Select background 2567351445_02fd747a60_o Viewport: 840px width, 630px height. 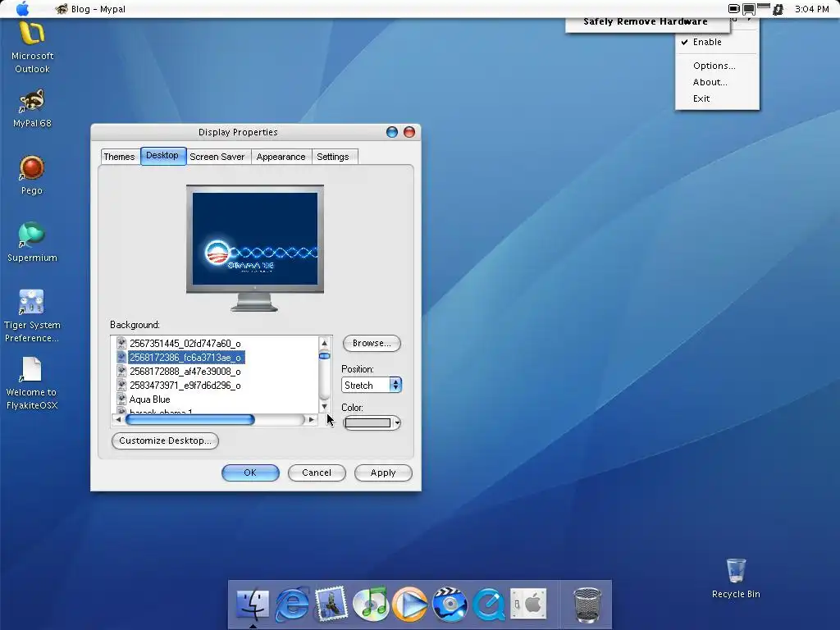[x=185, y=344]
